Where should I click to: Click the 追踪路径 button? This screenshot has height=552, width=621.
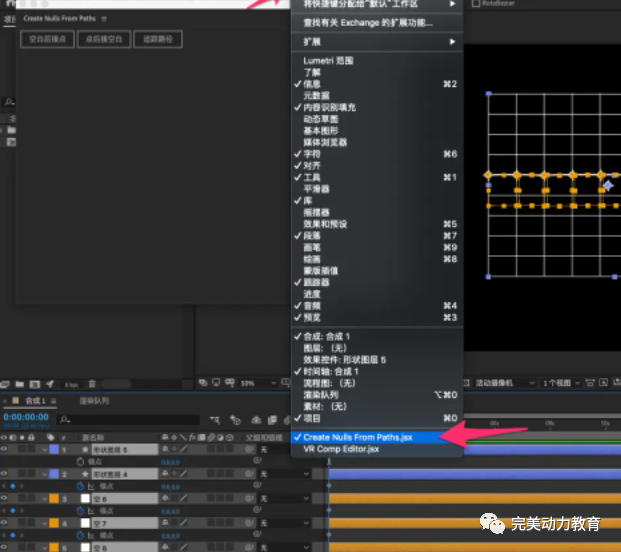(x=158, y=39)
